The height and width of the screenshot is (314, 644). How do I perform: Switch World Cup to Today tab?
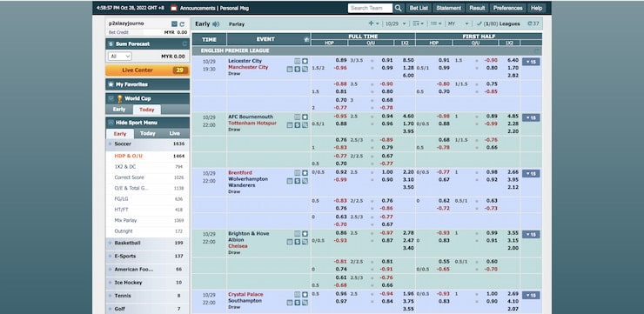[x=146, y=110]
